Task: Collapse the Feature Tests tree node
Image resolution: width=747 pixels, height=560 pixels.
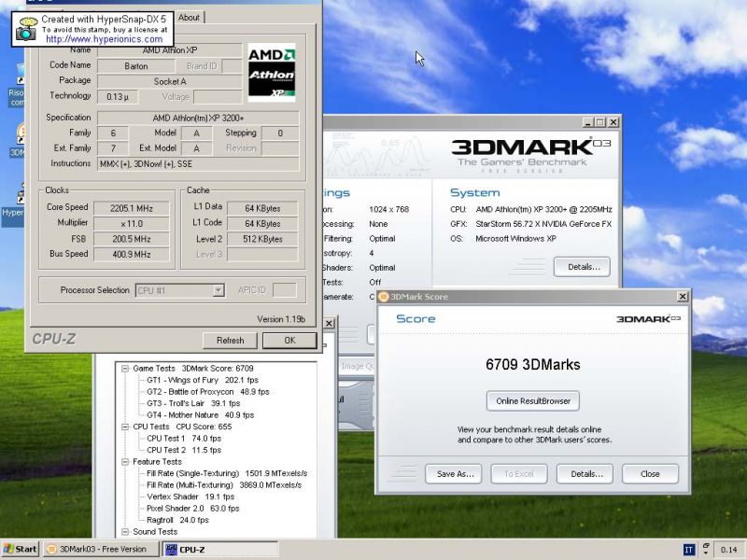Action: click(125, 462)
